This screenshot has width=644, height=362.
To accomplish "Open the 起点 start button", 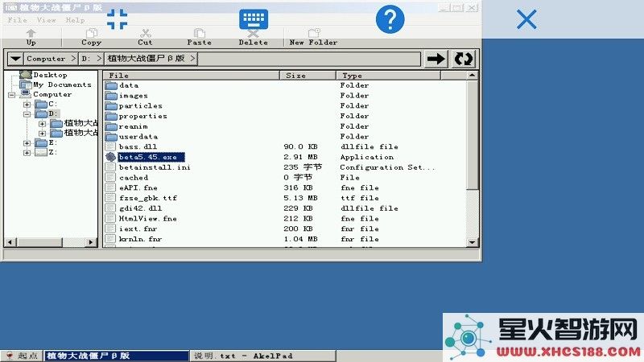I will point(23,356).
